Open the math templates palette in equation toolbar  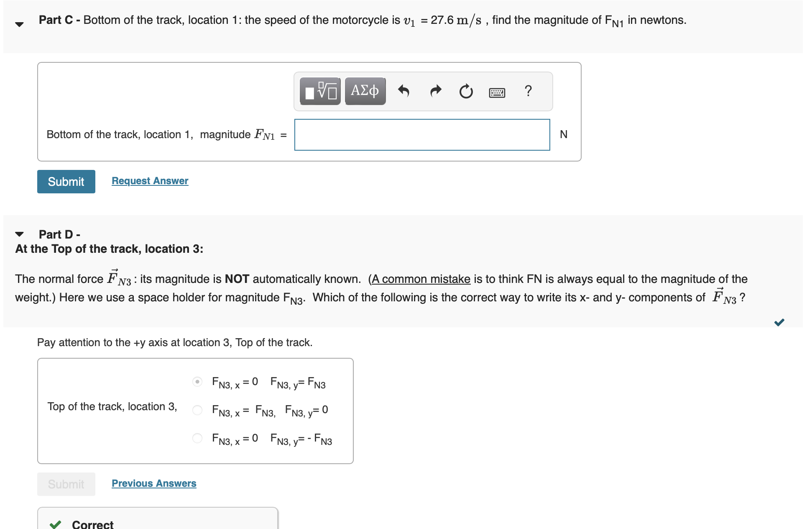click(319, 91)
